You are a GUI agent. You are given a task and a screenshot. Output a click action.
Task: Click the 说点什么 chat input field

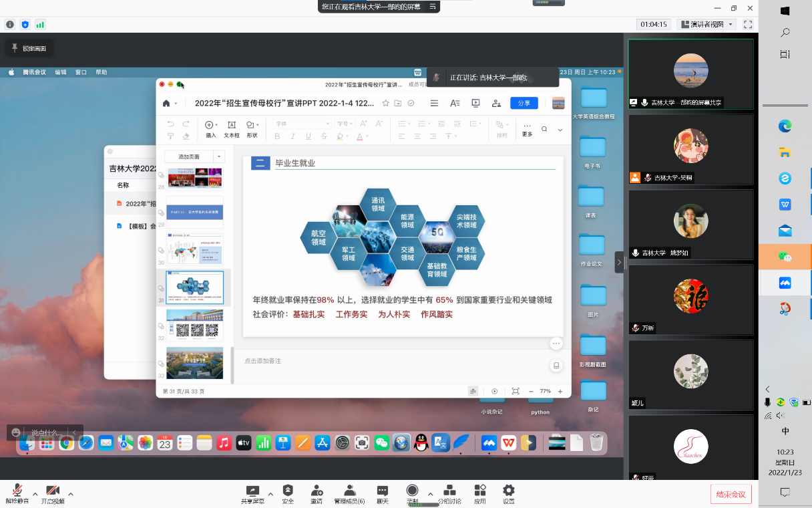(x=47, y=432)
